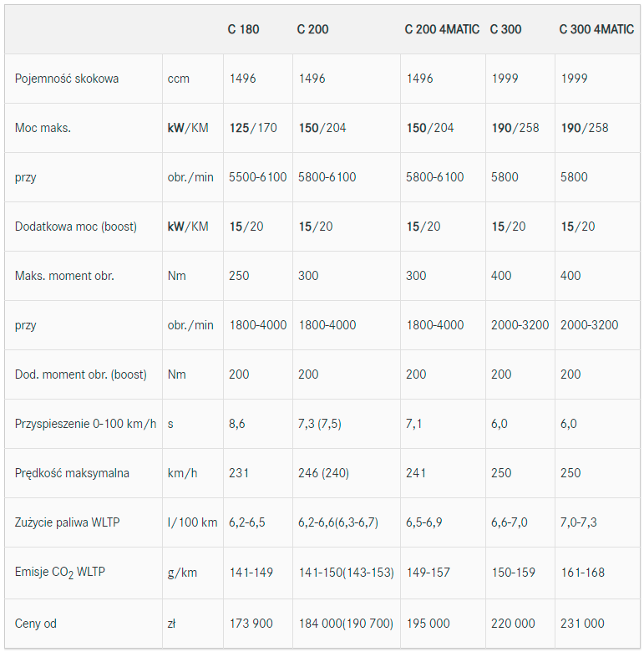Screen dimensions: 644x652
Task: Click the Pojemność skokowa row label
Action: pos(67,79)
